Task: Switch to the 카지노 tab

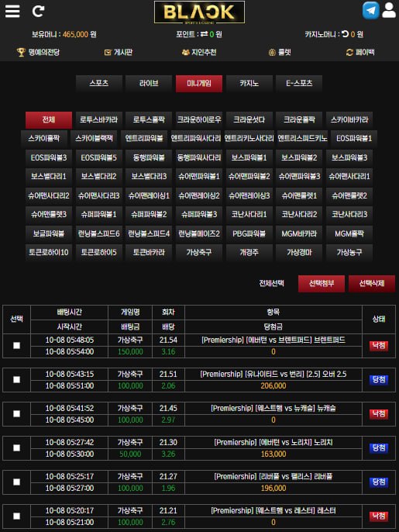Action: coord(249,84)
